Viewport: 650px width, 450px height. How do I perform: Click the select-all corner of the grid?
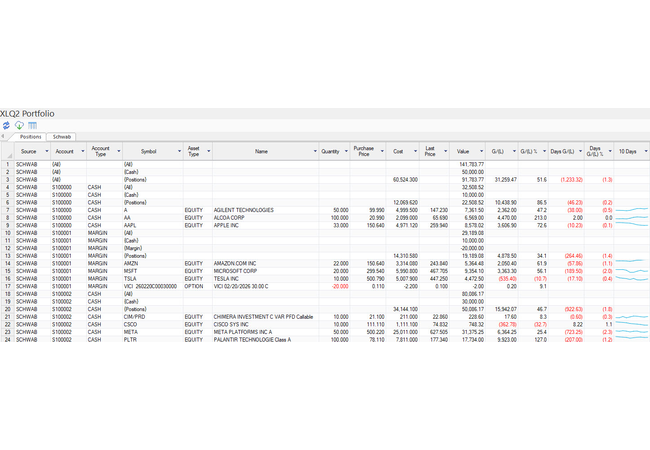7,151
